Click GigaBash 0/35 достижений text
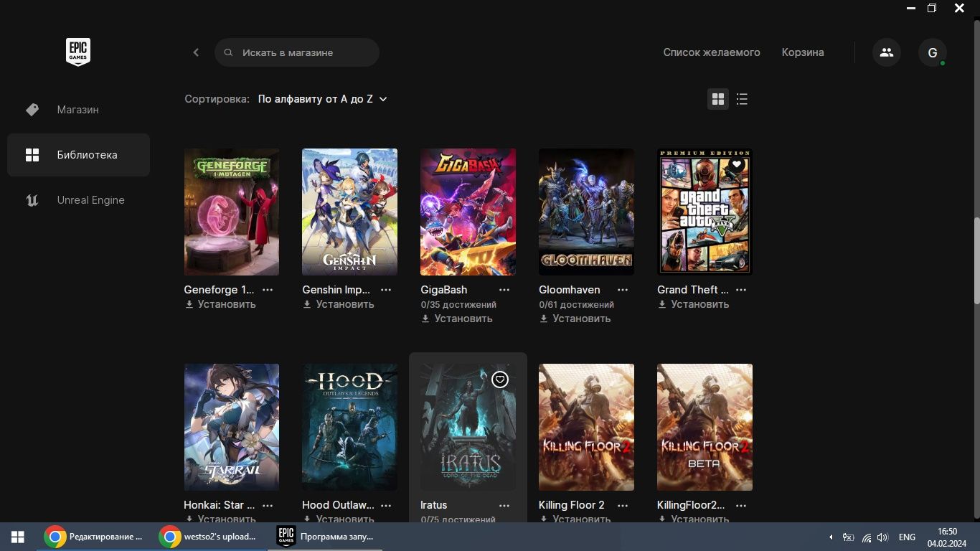Viewport: 980px width, 551px height. [x=458, y=304]
